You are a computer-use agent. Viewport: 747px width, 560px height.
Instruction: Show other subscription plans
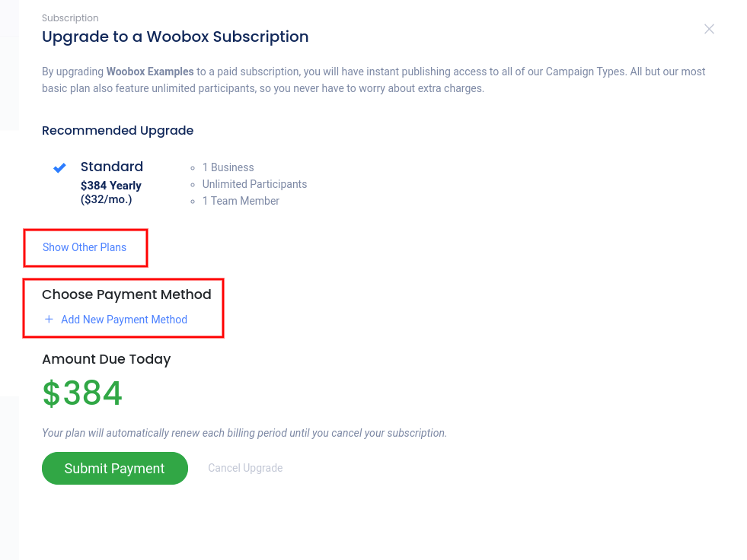(85, 247)
